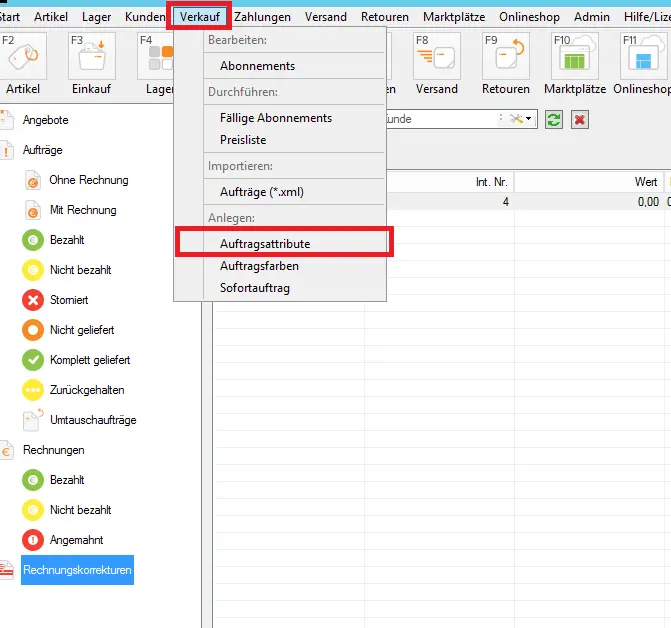The height and width of the screenshot is (628, 671).
Task: Select Ohne Rechnung filter
Action: click(89, 180)
